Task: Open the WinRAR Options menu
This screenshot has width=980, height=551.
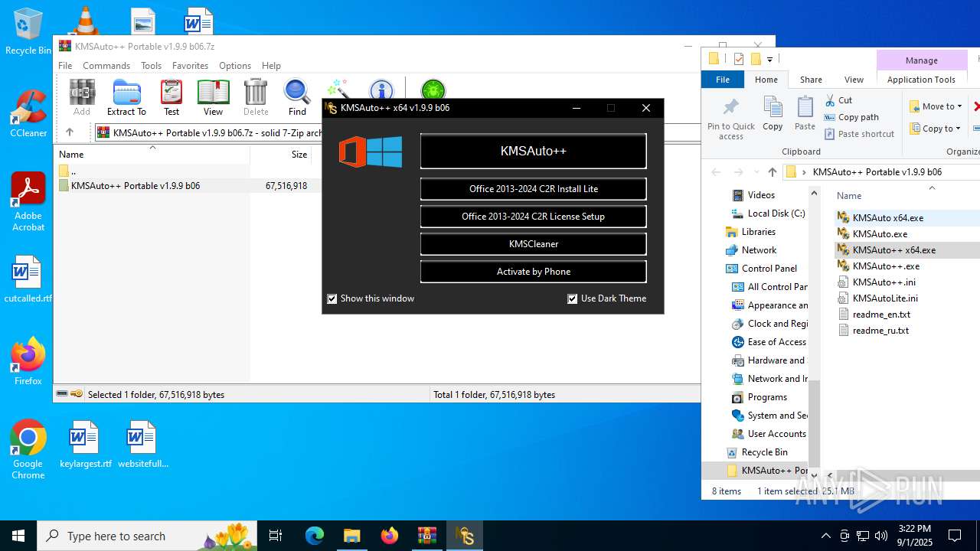Action: coord(235,66)
